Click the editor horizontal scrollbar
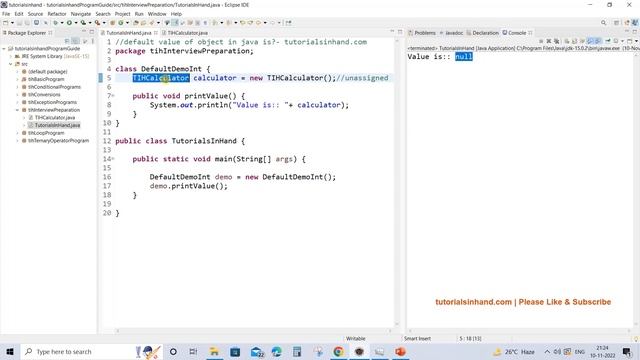This screenshot has width=640, height=360. tap(253, 331)
